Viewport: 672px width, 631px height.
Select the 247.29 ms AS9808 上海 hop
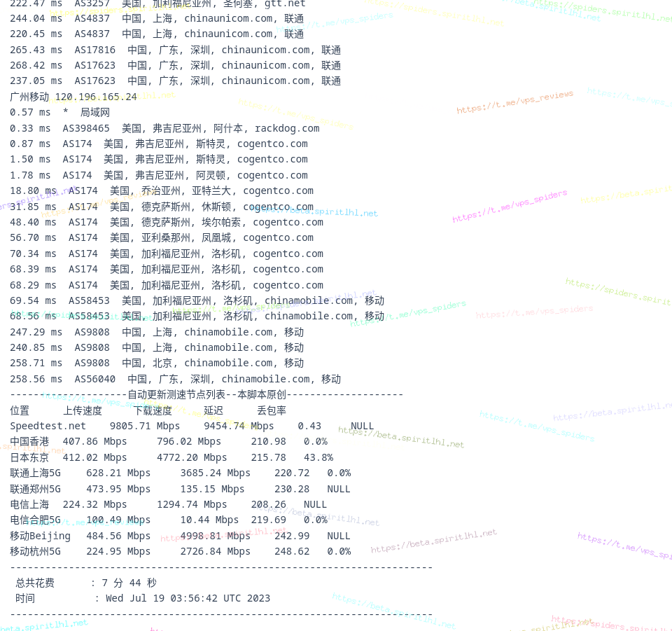(157, 332)
